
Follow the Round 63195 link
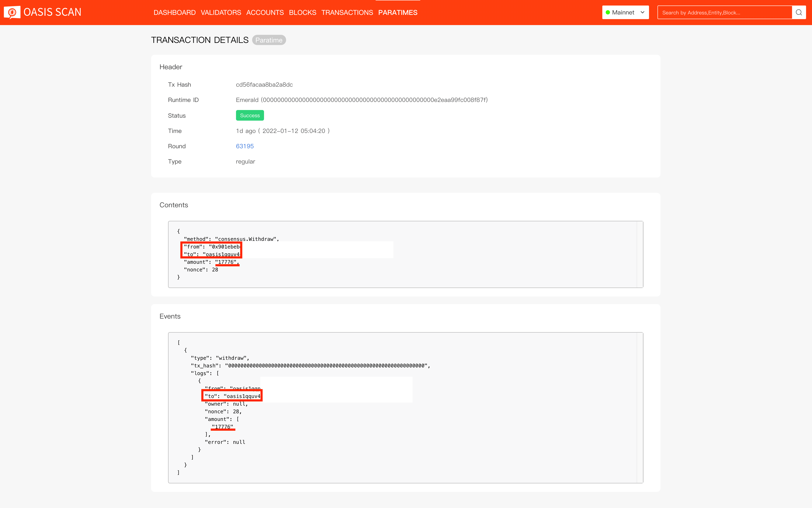pyautogui.click(x=244, y=146)
